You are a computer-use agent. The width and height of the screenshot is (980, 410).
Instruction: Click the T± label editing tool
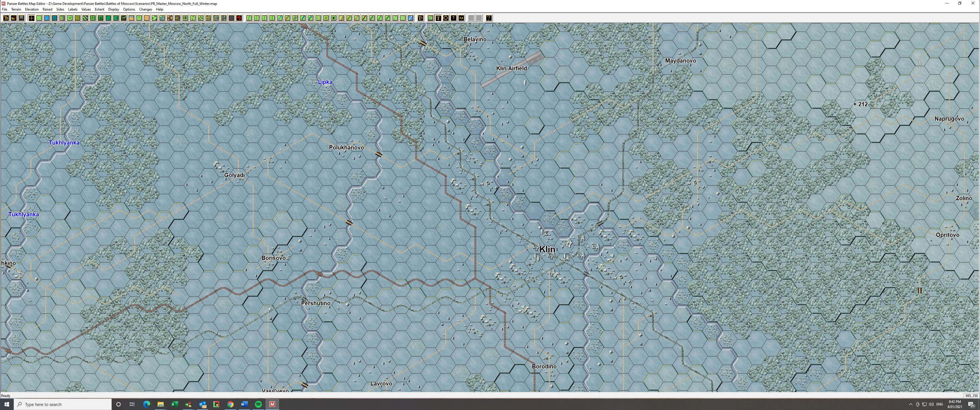pos(420,18)
